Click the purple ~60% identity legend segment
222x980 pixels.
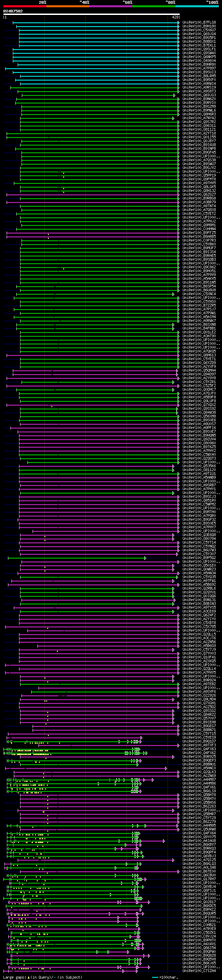point(111,6)
